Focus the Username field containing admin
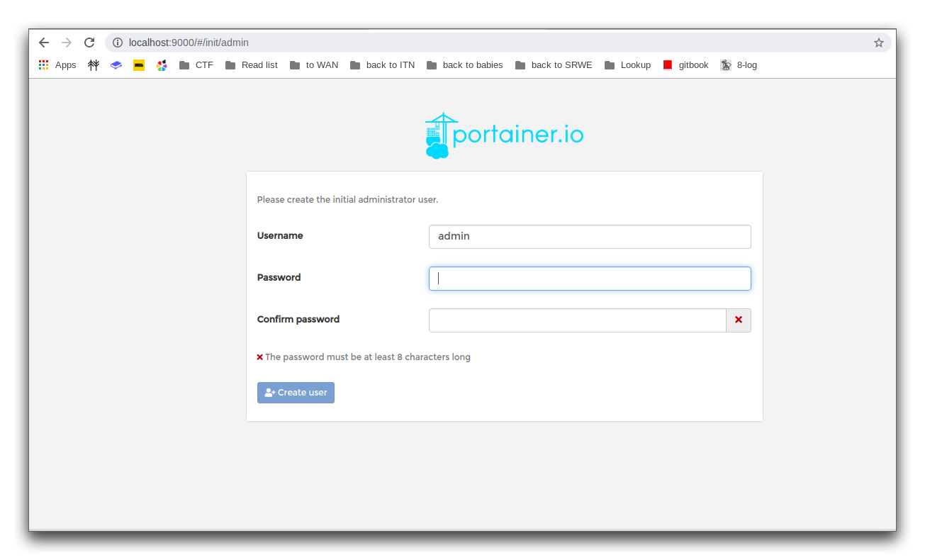The image size is (925, 560). tap(590, 237)
